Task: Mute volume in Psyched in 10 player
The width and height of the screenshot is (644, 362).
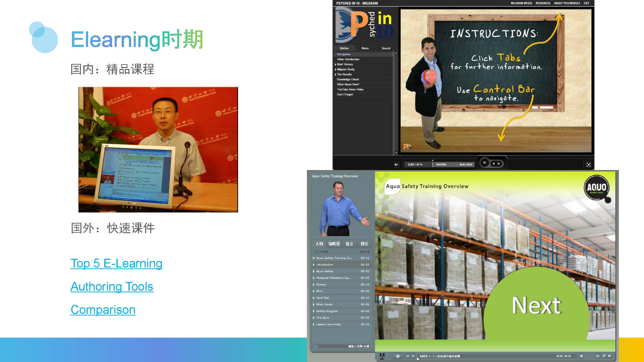Action: 396,164
